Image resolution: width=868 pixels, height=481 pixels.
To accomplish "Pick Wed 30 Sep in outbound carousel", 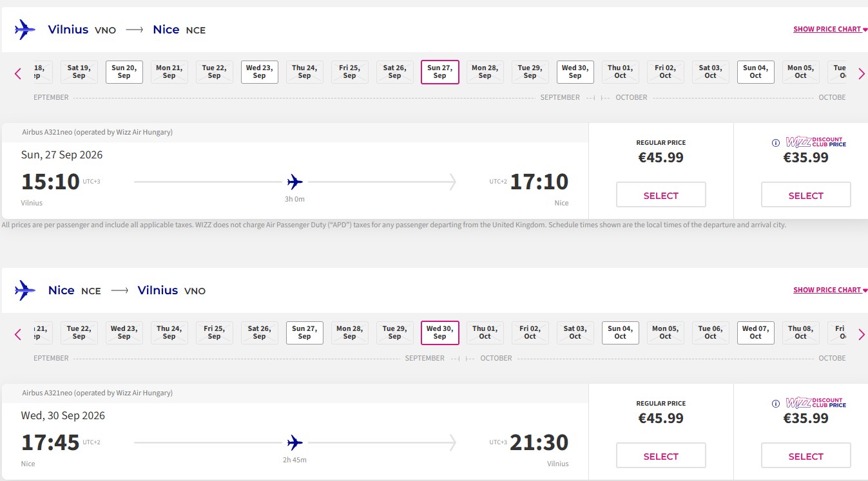I will pos(575,72).
